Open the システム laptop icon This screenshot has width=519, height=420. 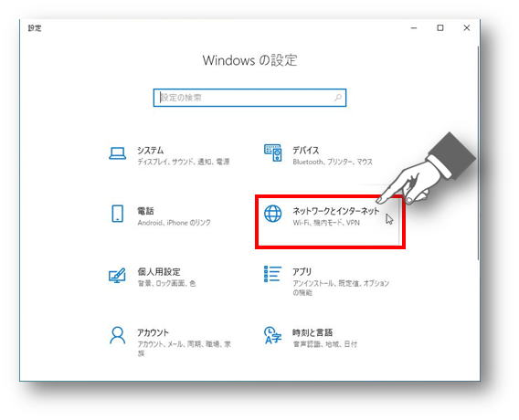click(x=118, y=153)
